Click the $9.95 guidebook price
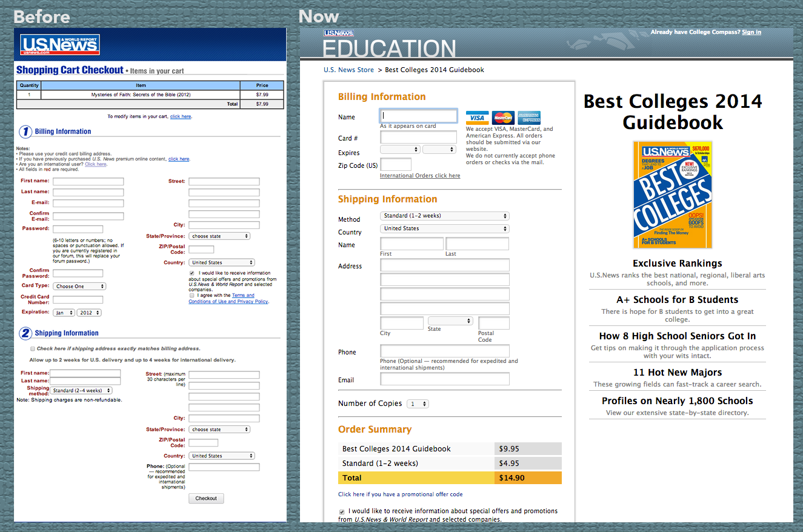803x532 pixels. click(509, 449)
